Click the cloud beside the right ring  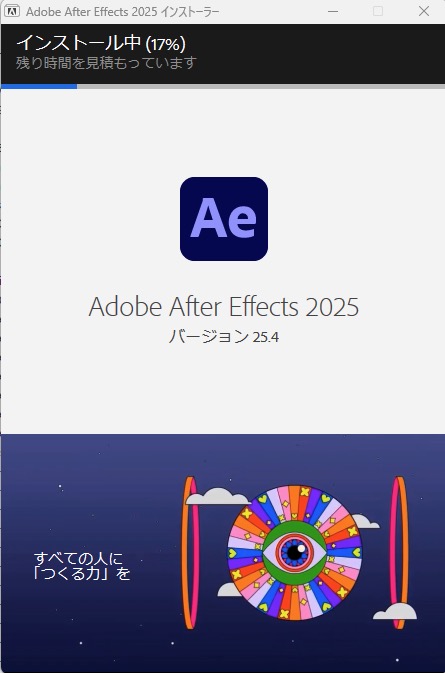(395, 611)
